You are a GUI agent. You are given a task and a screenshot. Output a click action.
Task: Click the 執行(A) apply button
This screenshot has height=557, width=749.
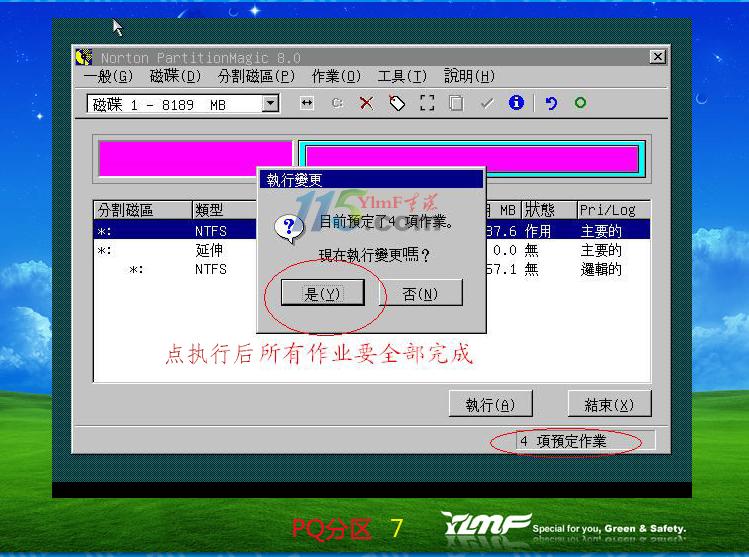(x=491, y=404)
